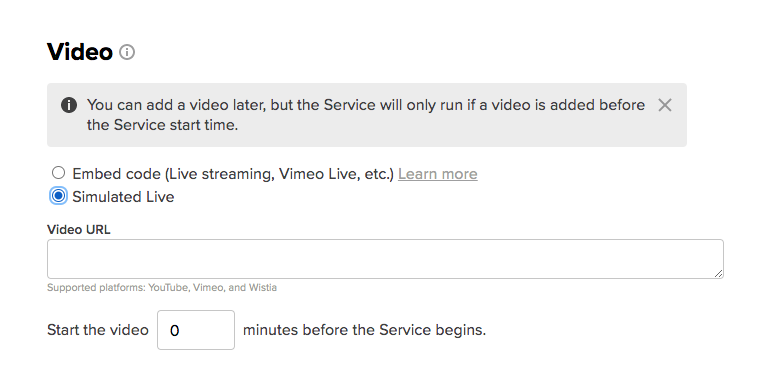Click the info icon beside Video heading

(127, 52)
